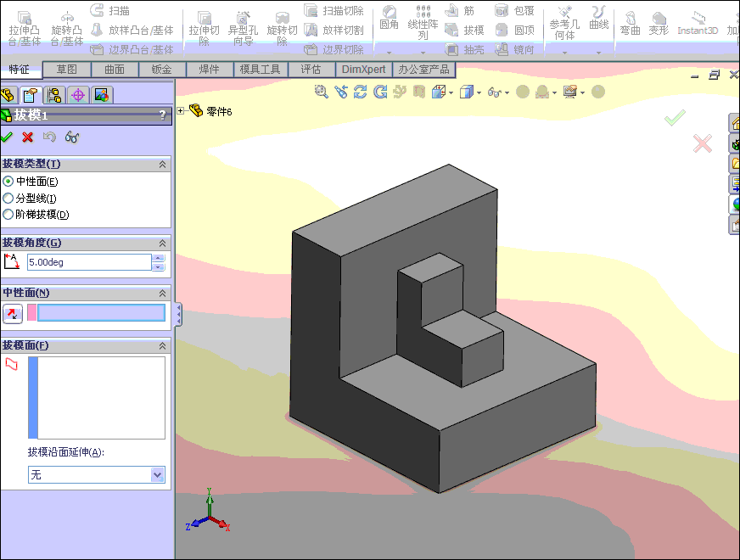Switch to the 曲面 surfaces tab

tap(115, 70)
